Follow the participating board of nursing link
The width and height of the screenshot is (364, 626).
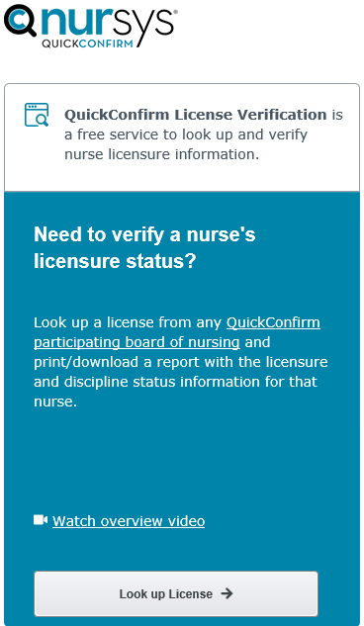(x=136, y=342)
